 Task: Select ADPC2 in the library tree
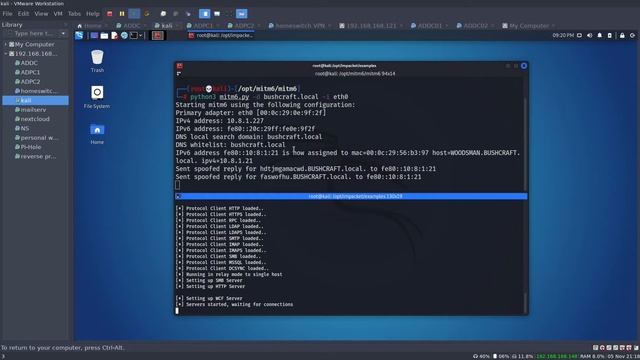[30, 82]
